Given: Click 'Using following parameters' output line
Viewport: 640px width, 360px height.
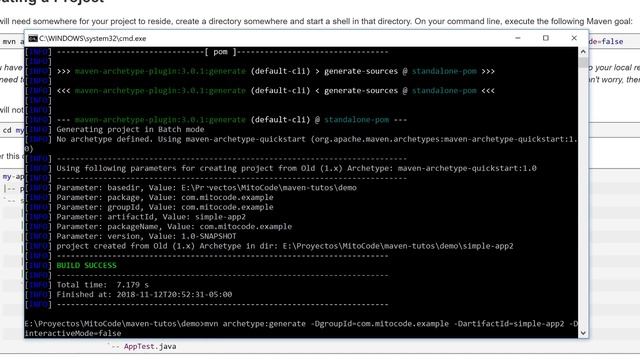Looking at the screenshot, I should coord(296,168).
